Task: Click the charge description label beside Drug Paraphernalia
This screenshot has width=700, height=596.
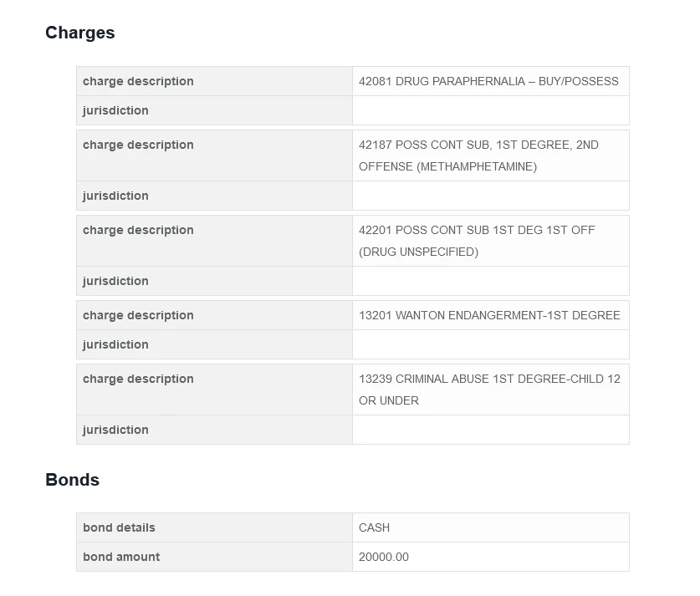Action: pyautogui.click(x=138, y=81)
